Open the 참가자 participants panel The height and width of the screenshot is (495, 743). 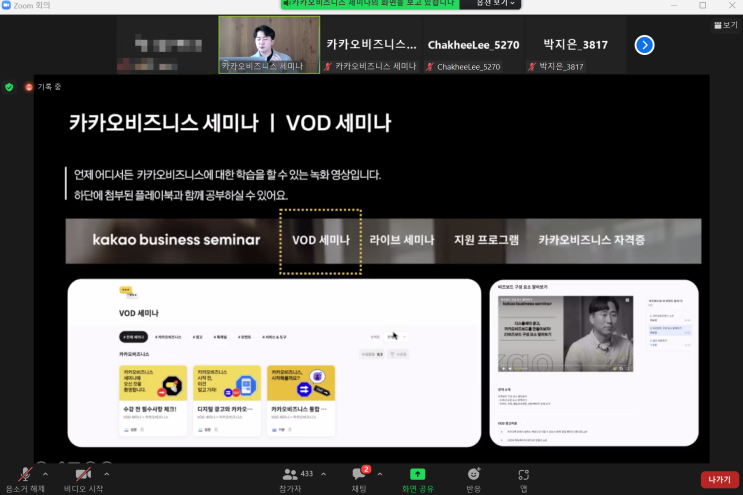[x=290, y=479]
